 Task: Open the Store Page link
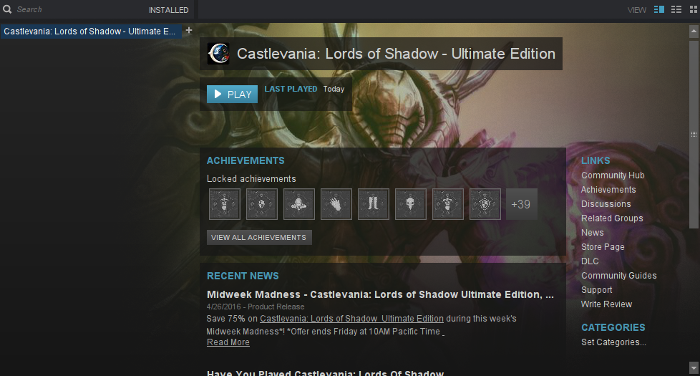pyautogui.click(x=603, y=247)
